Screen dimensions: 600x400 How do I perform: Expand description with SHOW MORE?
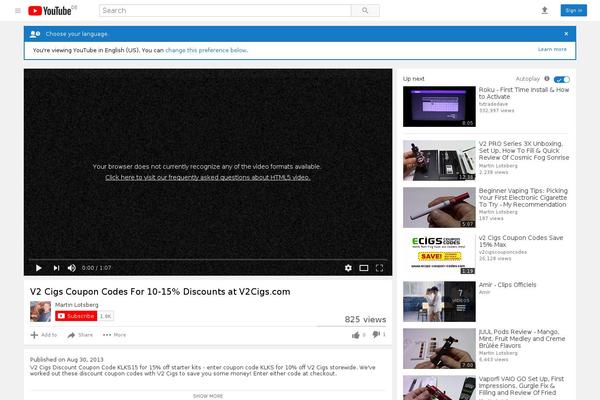tap(208, 396)
